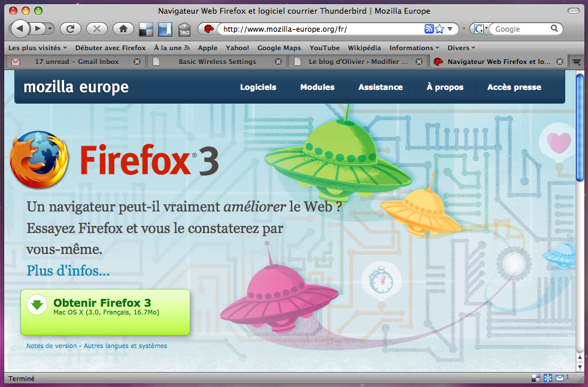The width and height of the screenshot is (588, 387).
Task: Bookmark this page with the star icon
Action: [440, 29]
